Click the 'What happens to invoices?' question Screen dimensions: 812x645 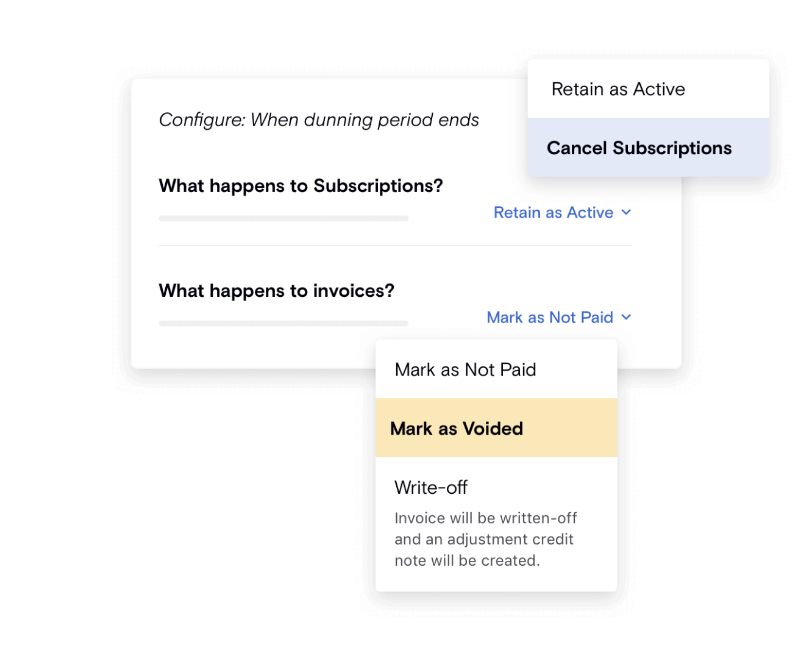coord(276,291)
